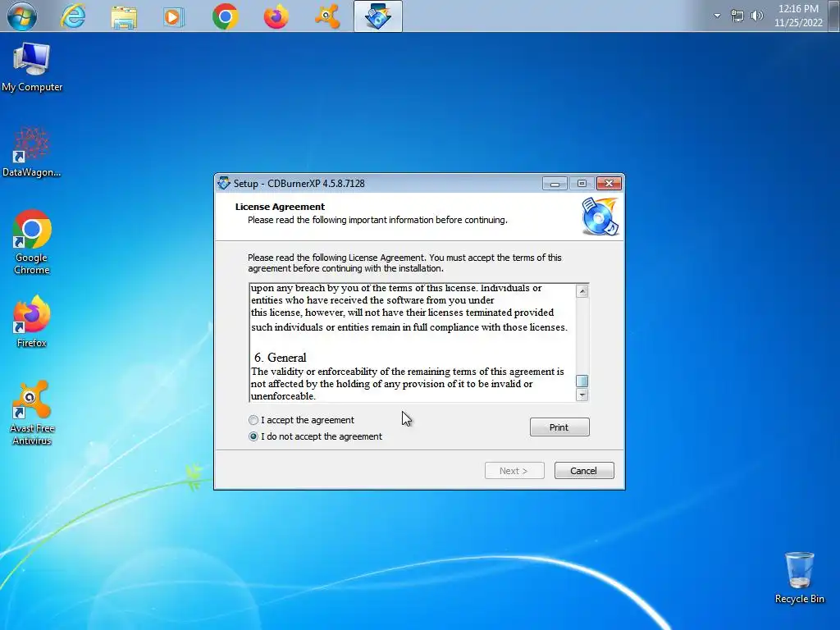
Task: Open Windows Media Player from the taskbar
Action: tap(174, 16)
